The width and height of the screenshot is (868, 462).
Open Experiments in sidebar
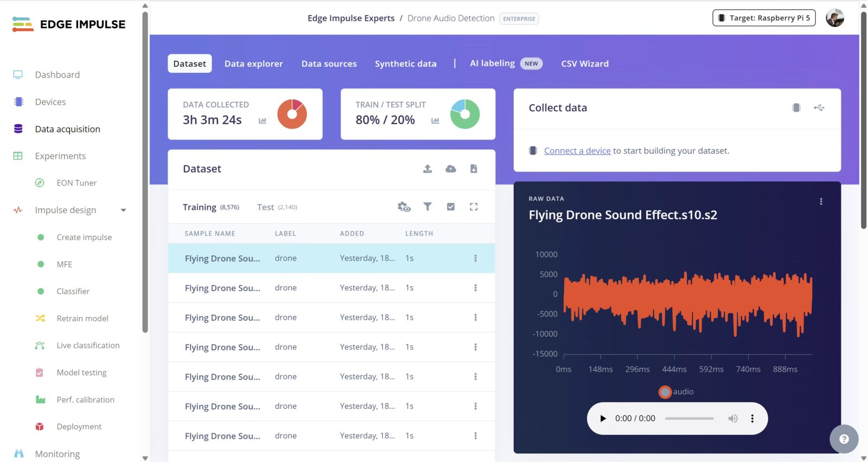[60, 156]
